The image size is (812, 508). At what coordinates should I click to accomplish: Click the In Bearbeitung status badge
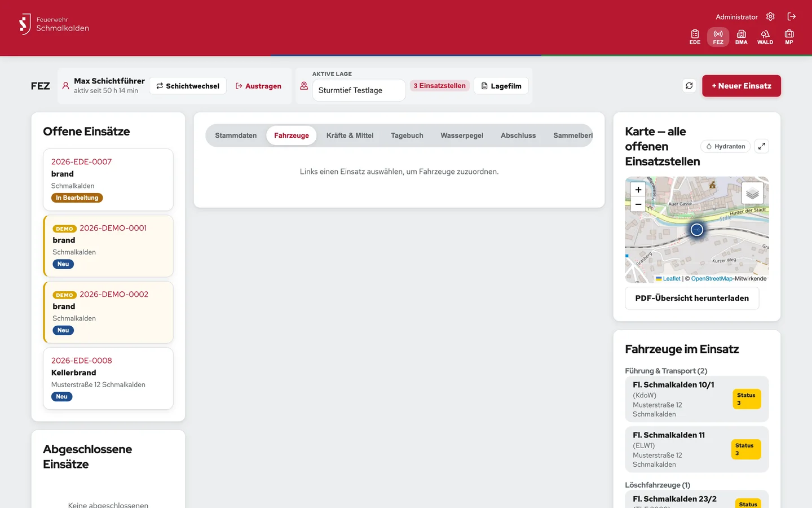pos(77,198)
